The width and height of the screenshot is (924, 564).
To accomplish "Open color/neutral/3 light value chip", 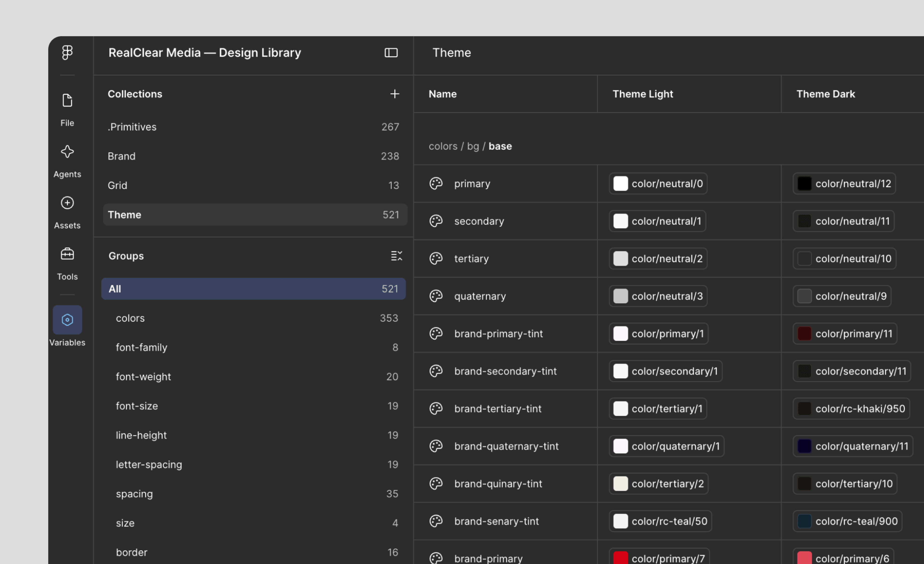I will click(658, 296).
